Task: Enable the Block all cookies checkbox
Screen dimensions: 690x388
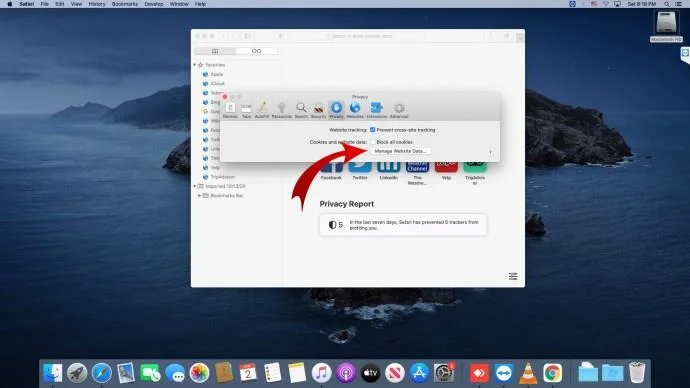Action: coord(373,142)
